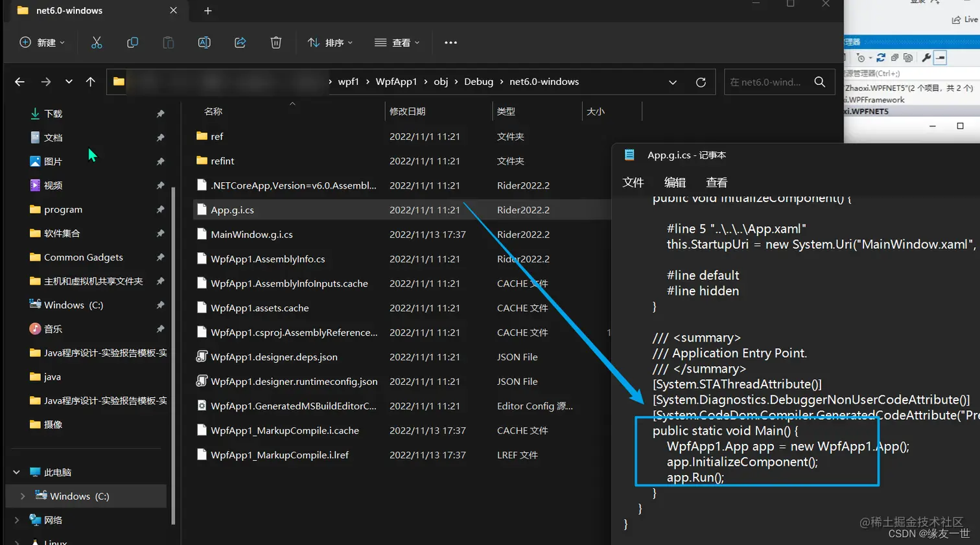This screenshot has height=545, width=980.
Task: Click the Delete trash icon
Action: coord(275,43)
